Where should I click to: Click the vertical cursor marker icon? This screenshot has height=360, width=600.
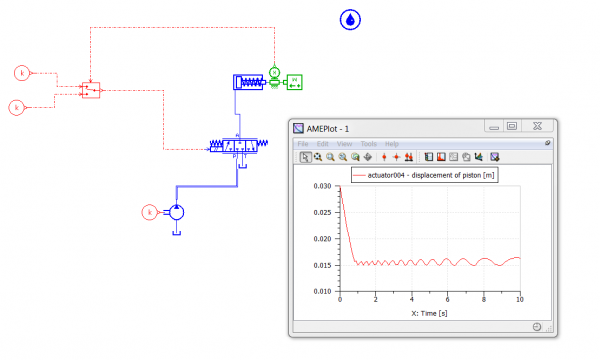tap(384, 157)
